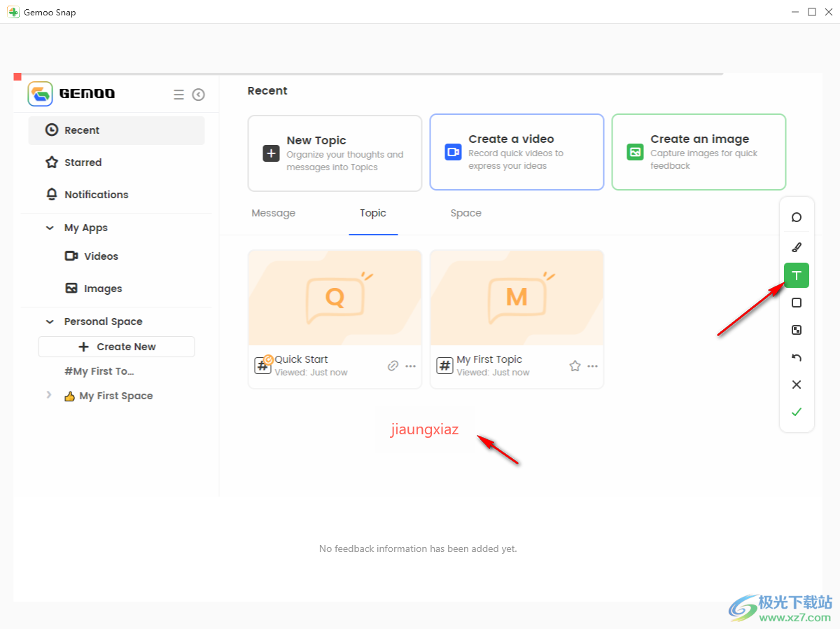
Task: Click the Gemoo Snap title bar icon
Action: click(13, 12)
